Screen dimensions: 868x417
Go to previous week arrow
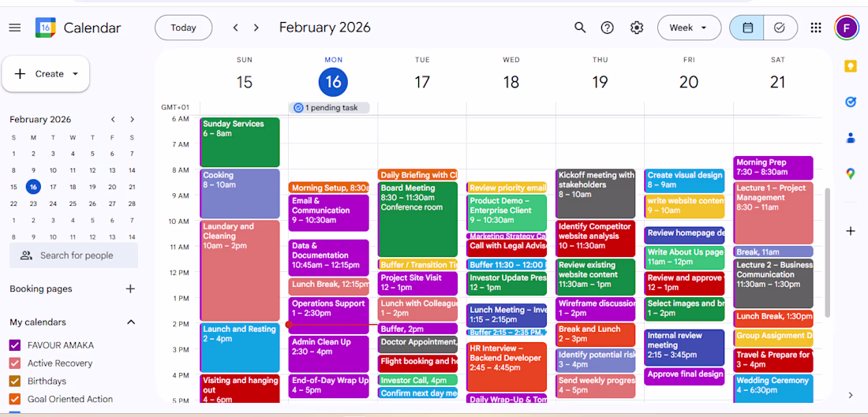point(236,28)
